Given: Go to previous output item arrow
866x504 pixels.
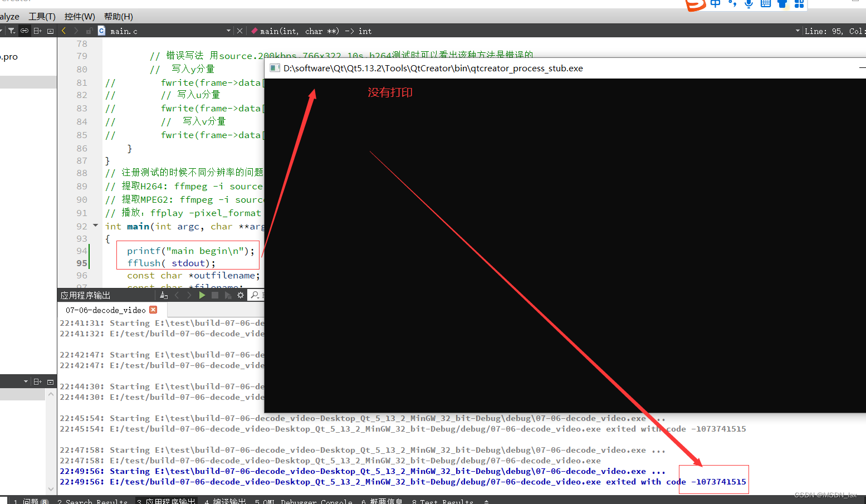Looking at the screenshot, I should click(x=177, y=295).
